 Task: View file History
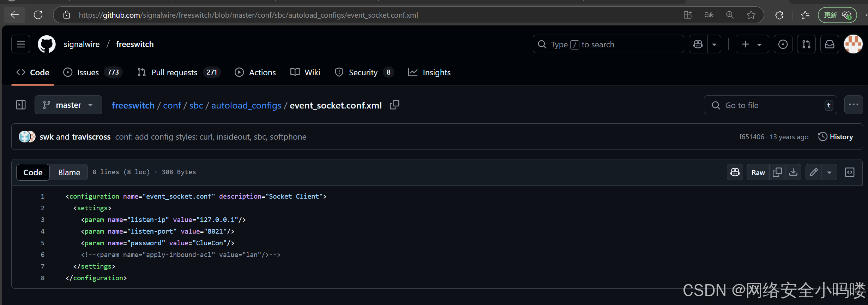[836, 137]
